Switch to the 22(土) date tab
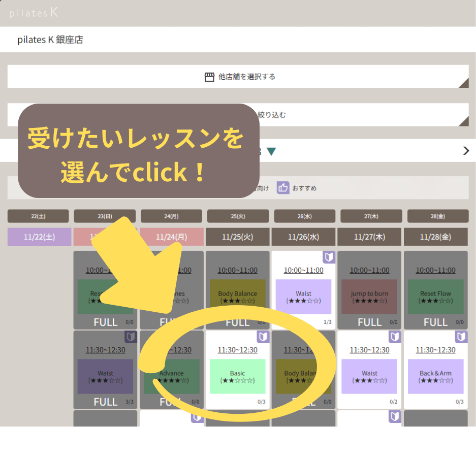476x458 pixels. 38,216
